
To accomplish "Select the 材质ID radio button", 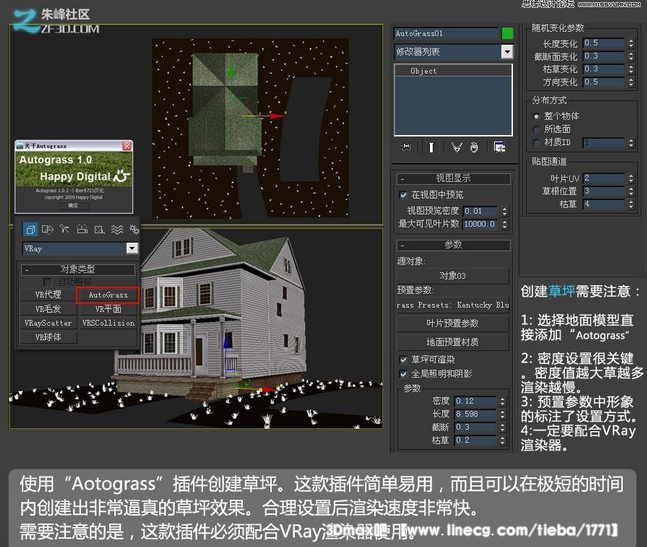I will point(536,142).
